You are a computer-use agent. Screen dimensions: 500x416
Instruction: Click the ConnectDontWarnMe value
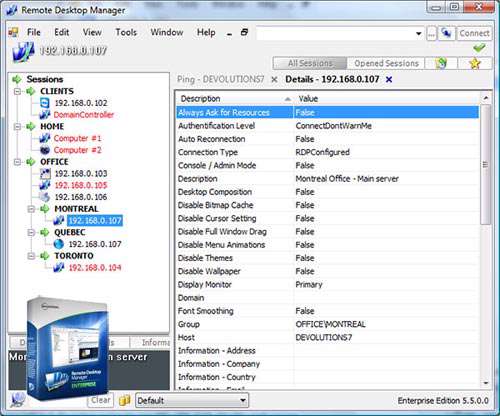333,126
